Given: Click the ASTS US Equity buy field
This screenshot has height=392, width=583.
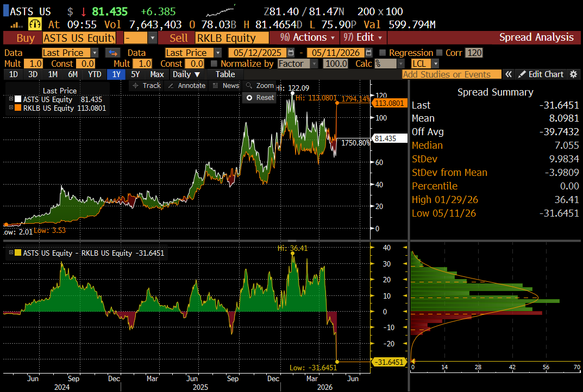Looking at the screenshot, I should coord(79,38).
